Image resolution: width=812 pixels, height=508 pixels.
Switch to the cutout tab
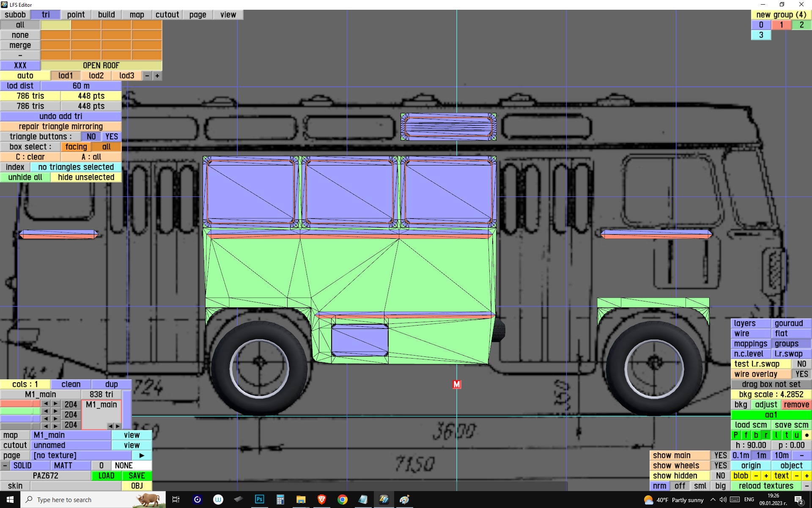click(x=167, y=15)
